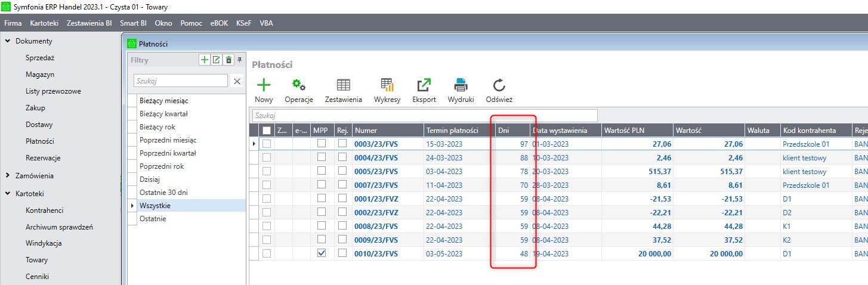The image size is (868, 285).
Task: Click the Wykresy chart icon
Action: click(x=387, y=85)
